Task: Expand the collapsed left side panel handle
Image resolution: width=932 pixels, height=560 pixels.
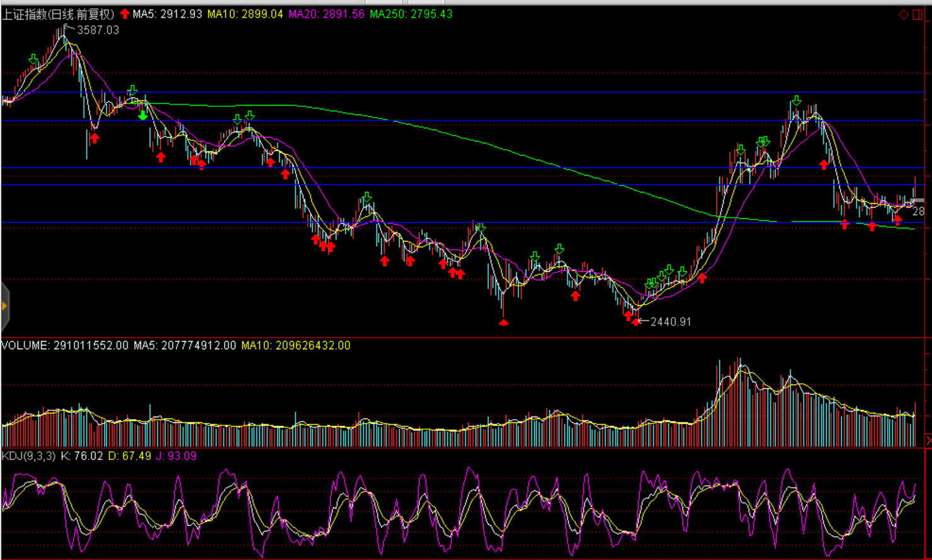Action: pos(4,306)
